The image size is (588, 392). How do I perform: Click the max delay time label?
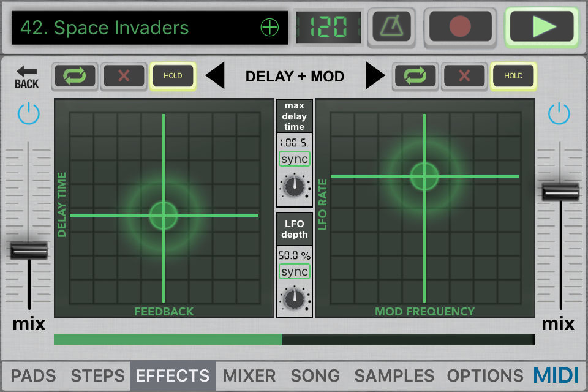pyautogui.click(x=295, y=116)
